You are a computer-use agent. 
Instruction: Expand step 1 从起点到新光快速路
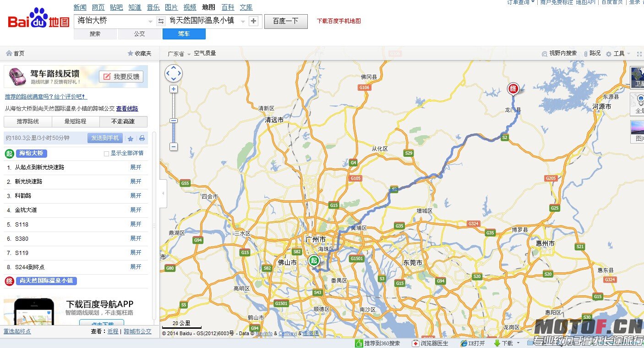pos(136,167)
